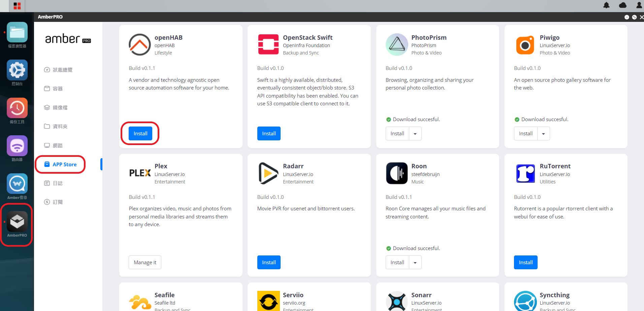Open the router Wi-Fi icon in dock
Image resolution: width=644 pixels, height=311 pixels.
pos(17,146)
